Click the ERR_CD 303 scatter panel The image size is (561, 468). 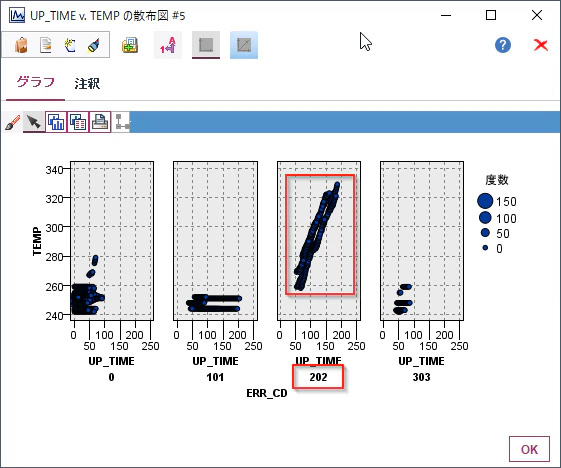click(422, 241)
